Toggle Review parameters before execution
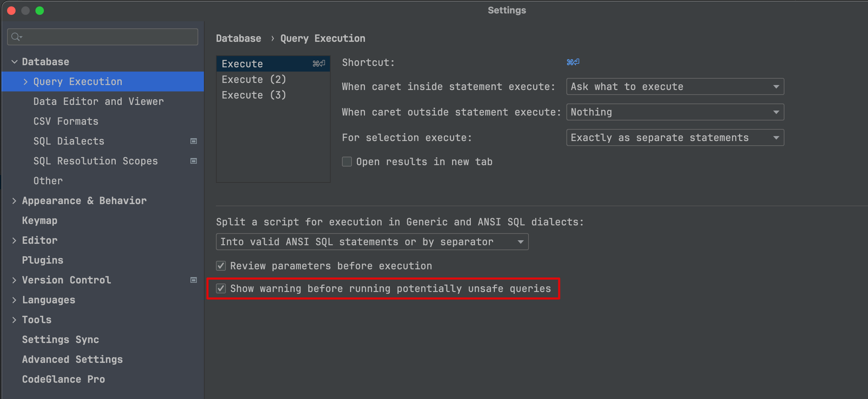Viewport: 868px width, 399px height. [221, 266]
